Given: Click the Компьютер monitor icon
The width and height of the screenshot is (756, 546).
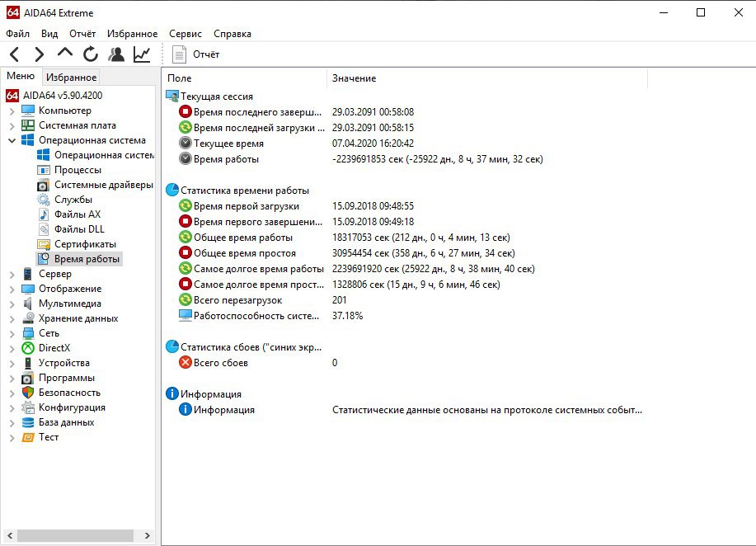Looking at the screenshot, I should click(x=28, y=111).
